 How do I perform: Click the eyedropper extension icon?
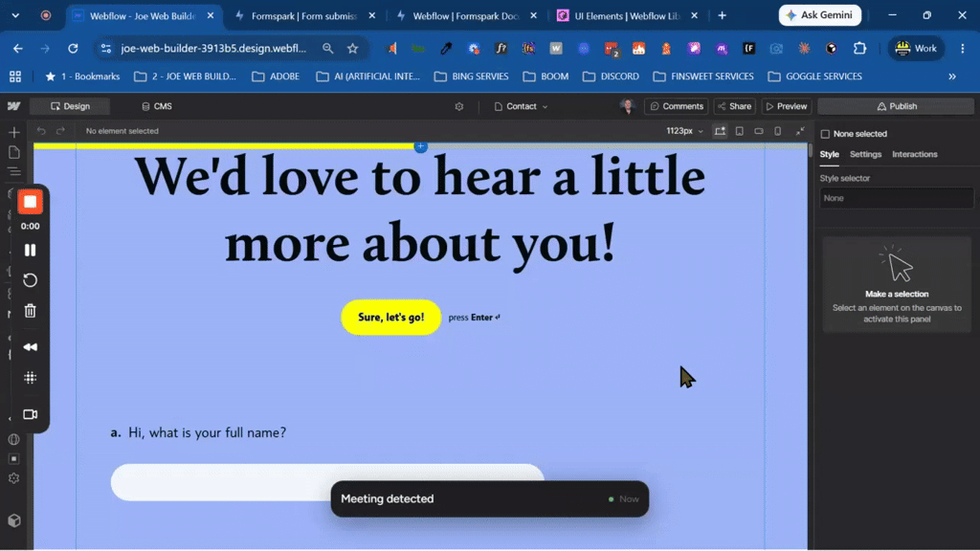[446, 48]
